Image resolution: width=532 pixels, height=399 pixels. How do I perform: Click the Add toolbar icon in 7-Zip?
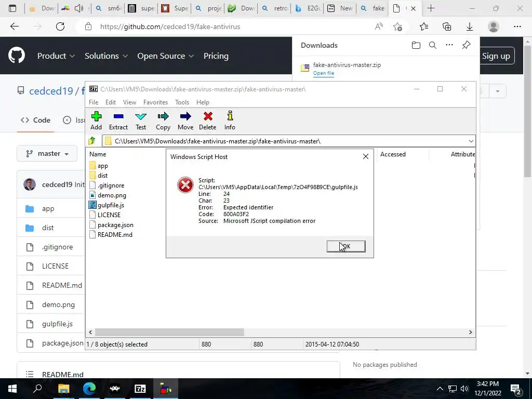point(96,121)
